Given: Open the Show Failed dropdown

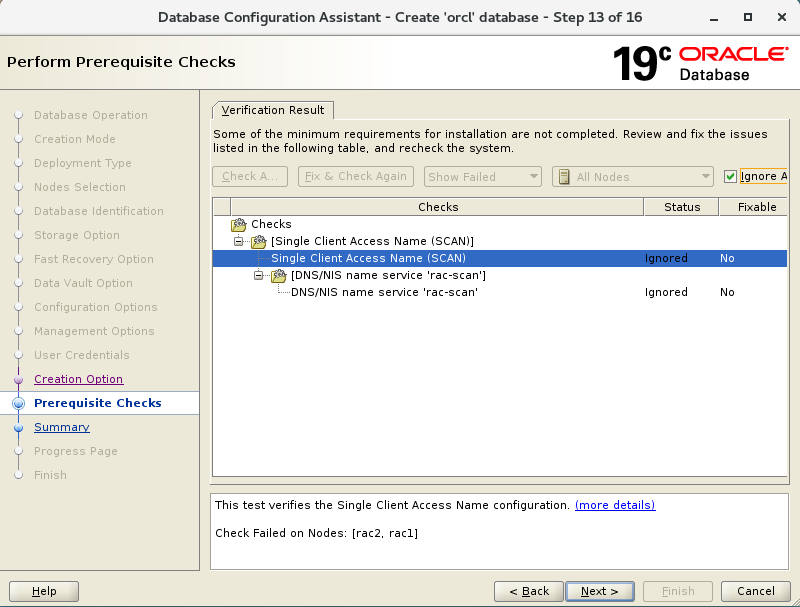Looking at the screenshot, I should (482, 177).
